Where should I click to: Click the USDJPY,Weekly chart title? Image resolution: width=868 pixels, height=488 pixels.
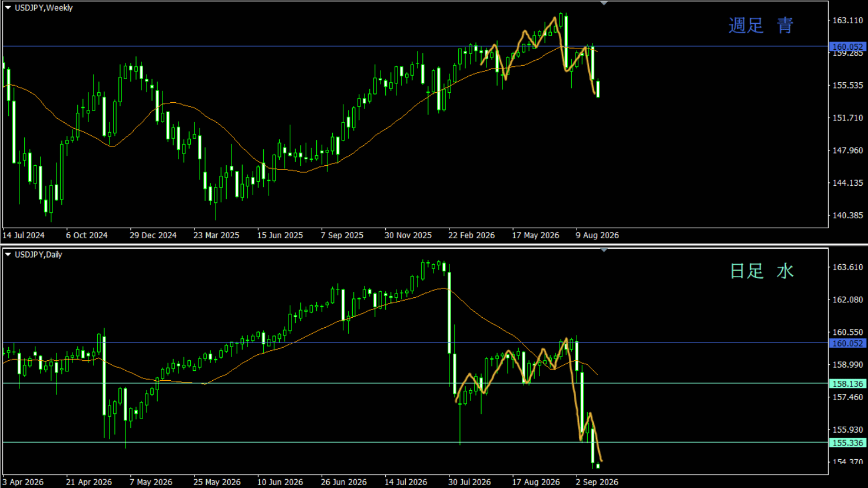44,8
